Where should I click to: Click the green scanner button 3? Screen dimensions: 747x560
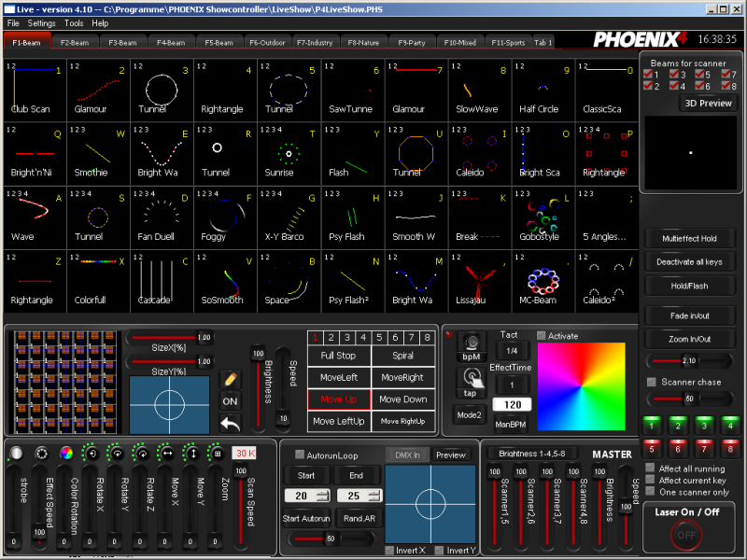pos(704,424)
